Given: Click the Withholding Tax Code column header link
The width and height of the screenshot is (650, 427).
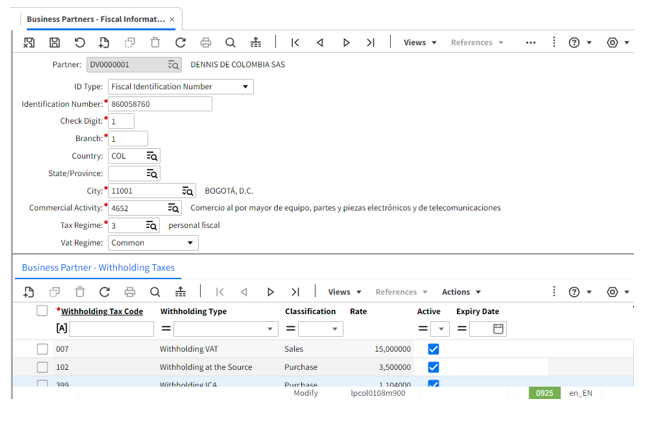Looking at the screenshot, I should pos(101,311).
